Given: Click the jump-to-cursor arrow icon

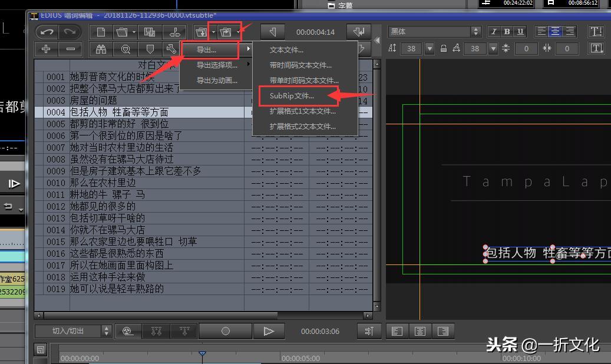Looking at the screenshot, I should [x=369, y=331].
